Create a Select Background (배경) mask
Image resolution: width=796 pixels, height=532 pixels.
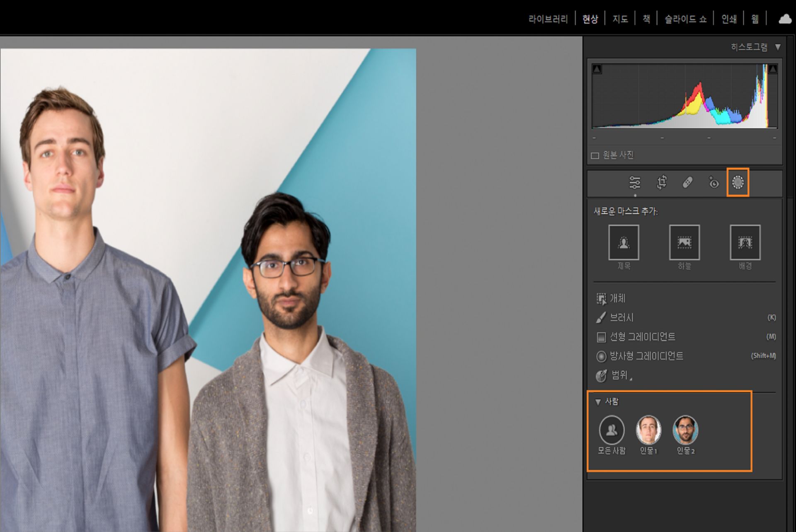[745, 243]
